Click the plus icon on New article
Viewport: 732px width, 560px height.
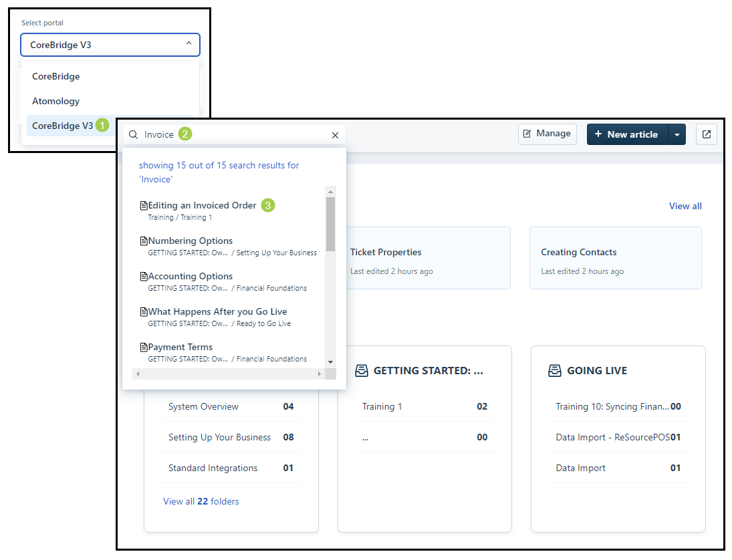[x=598, y=134]
